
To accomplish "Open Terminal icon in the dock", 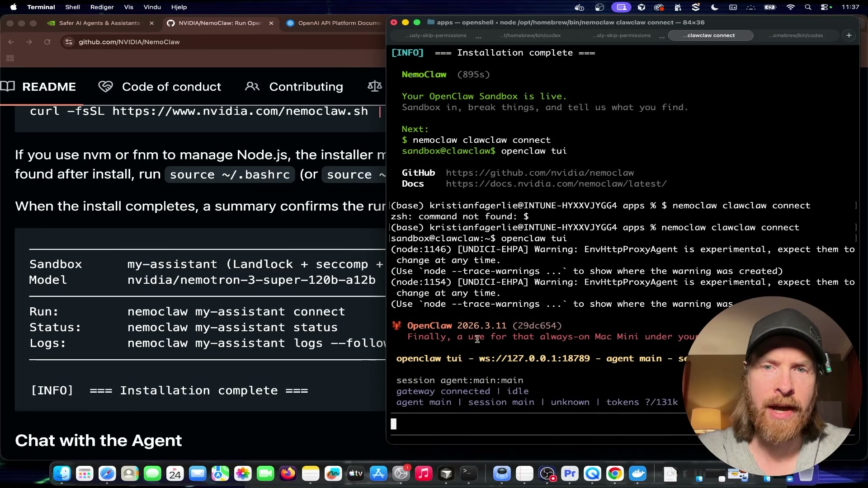I will coord(469,474).
